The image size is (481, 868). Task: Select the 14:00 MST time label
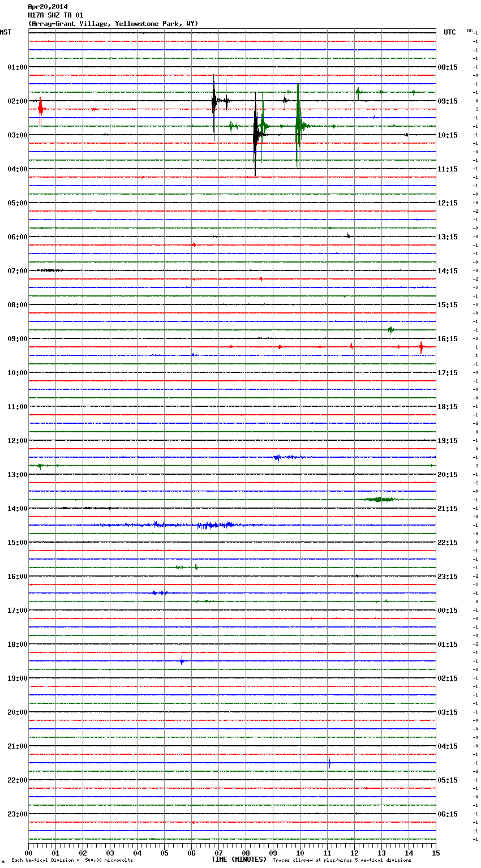(18, 509)
